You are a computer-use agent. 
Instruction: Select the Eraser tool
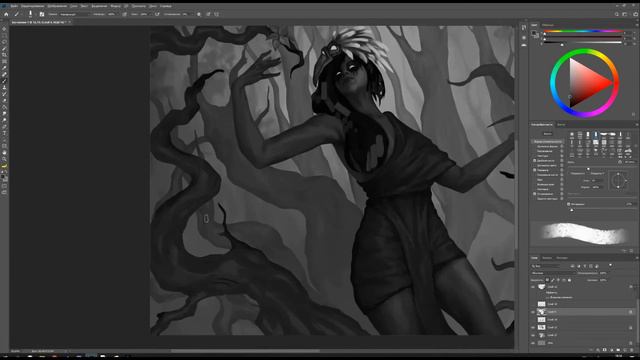point(4,101)
